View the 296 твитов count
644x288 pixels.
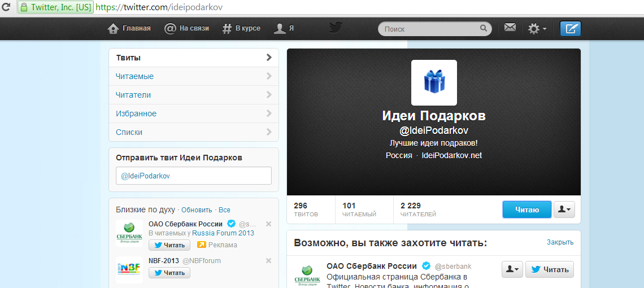pyautogui.click(x=306, y=210)
